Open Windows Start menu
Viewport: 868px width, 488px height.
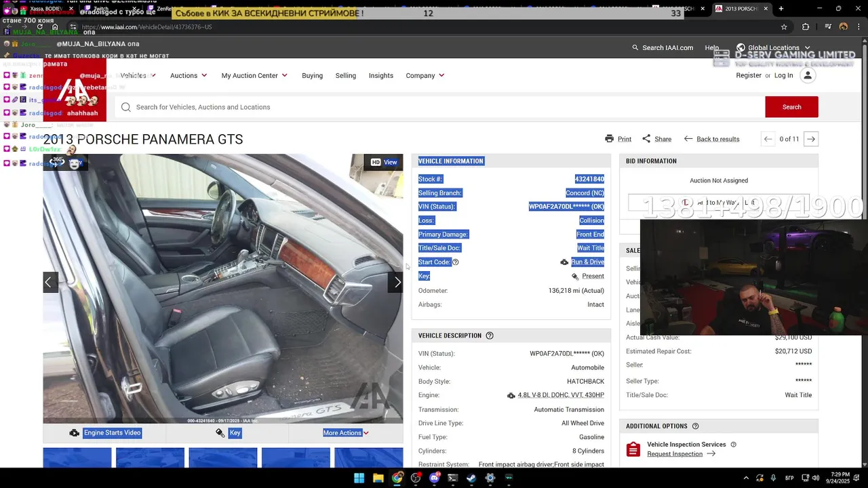pyautogui.click(x=359, y=478)
